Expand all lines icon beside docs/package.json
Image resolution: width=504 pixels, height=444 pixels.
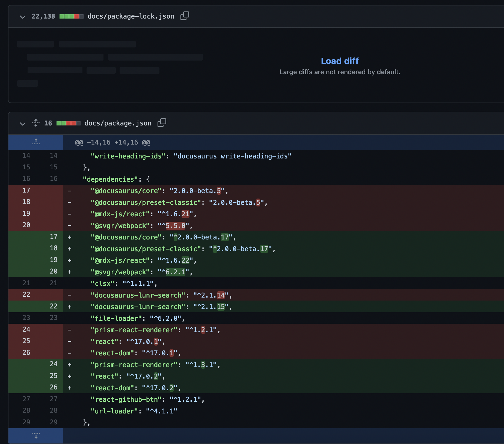click(x=36, y=123)
